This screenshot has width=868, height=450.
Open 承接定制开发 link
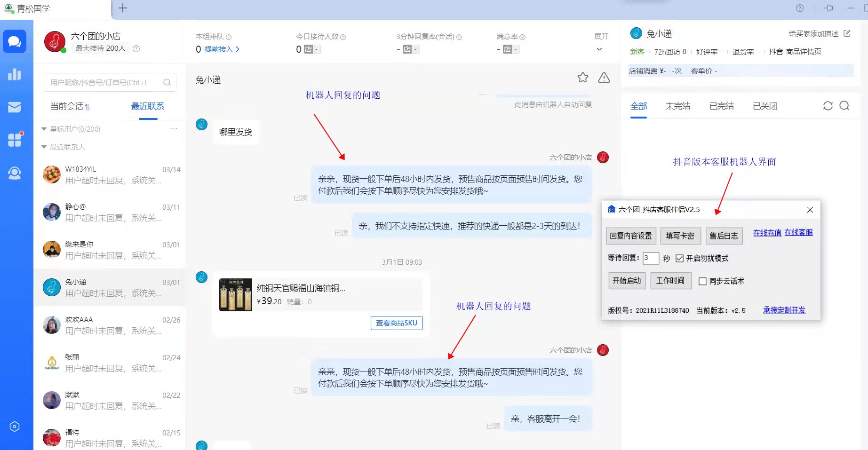coord(784,310)
